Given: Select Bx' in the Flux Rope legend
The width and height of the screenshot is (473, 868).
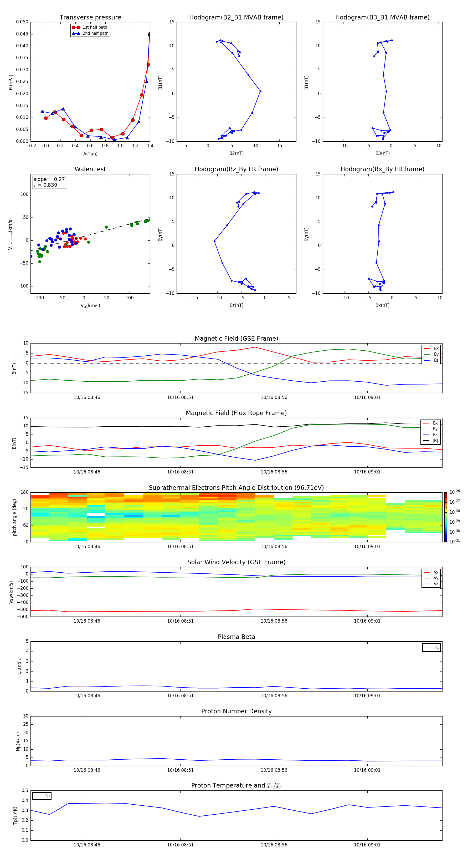Looking at the screenshot, I should click(x=431, y=423).
